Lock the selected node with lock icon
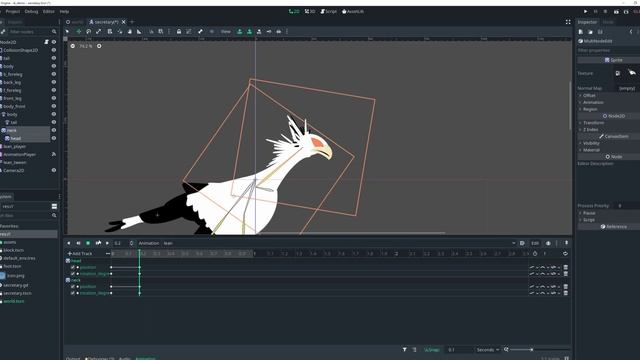 (x=179, y=31)
